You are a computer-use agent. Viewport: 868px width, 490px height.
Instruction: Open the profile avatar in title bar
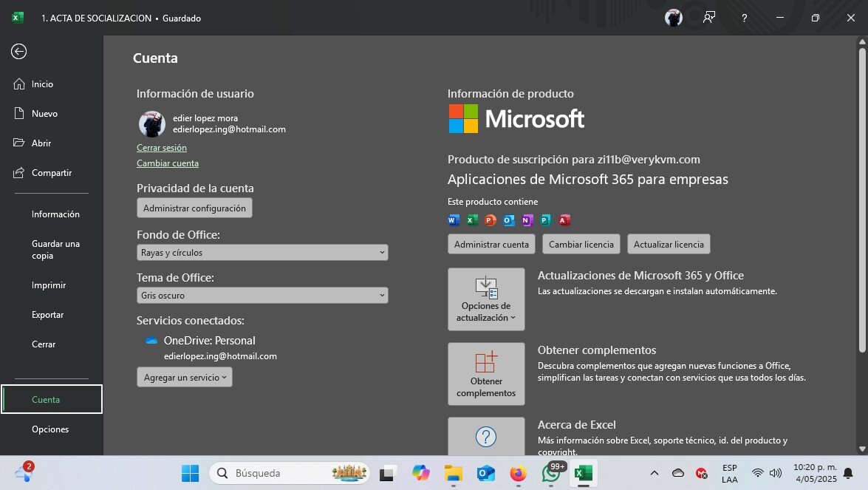[674, 18]
